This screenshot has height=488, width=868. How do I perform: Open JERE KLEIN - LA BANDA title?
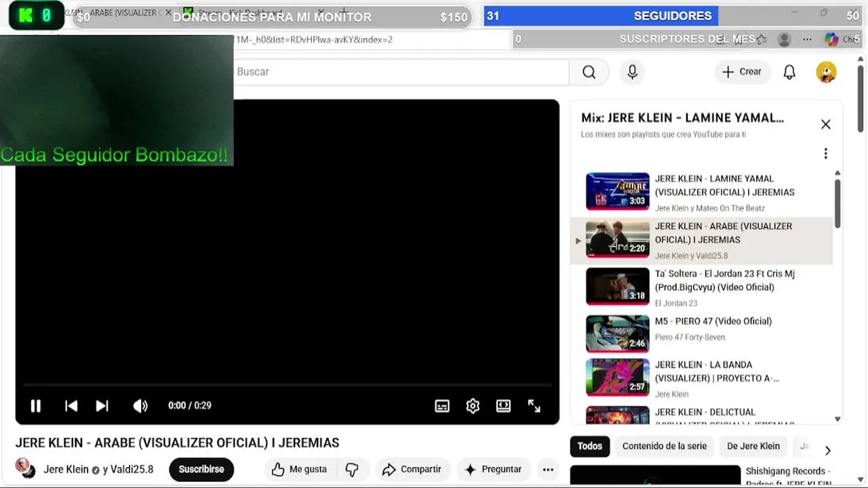coord(717,371)
